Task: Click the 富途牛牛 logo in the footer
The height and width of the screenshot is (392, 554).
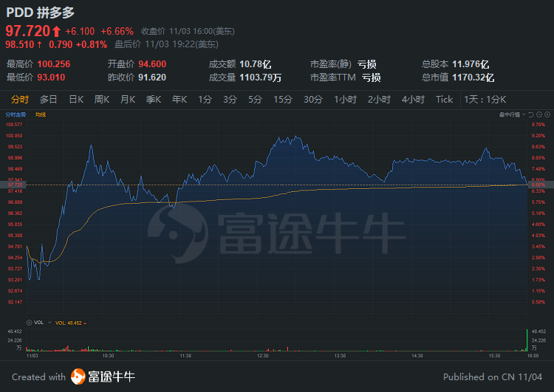Action: [x=103, y=376]
